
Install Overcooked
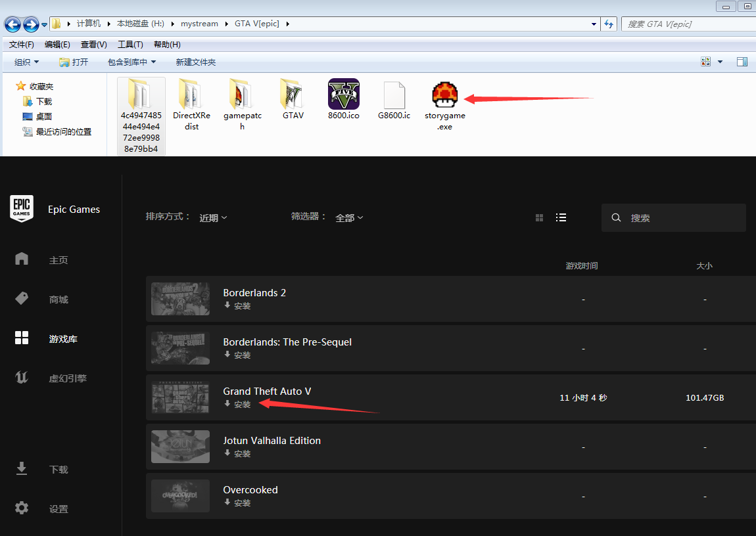[237, 502]
